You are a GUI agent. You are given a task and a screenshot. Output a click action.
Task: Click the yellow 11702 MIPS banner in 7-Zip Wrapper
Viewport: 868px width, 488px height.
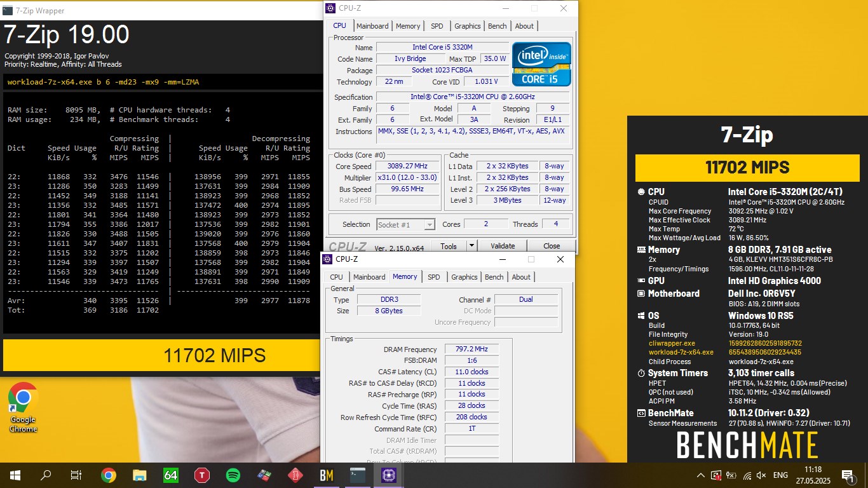(x=160, y=355)
